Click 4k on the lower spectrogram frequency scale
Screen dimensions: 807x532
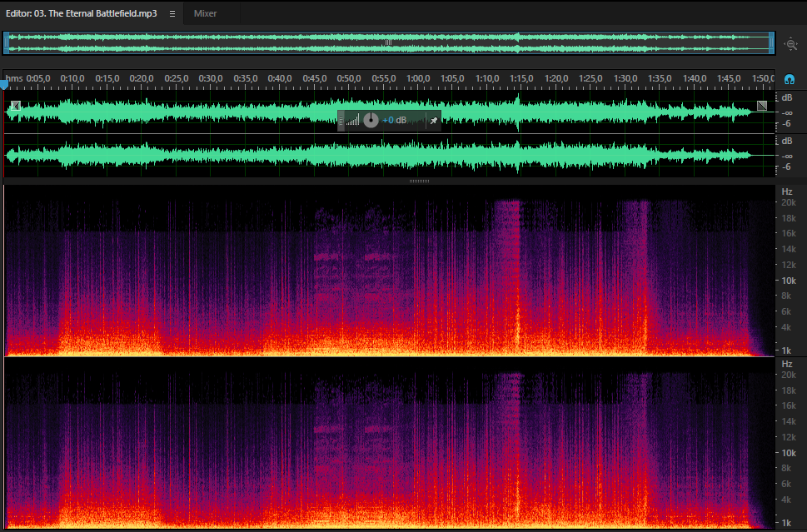(x=786, y=500)
